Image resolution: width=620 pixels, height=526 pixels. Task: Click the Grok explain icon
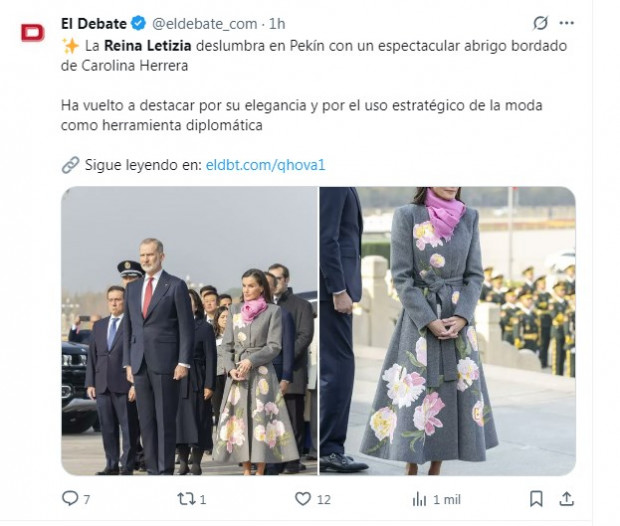click(540, 23)
